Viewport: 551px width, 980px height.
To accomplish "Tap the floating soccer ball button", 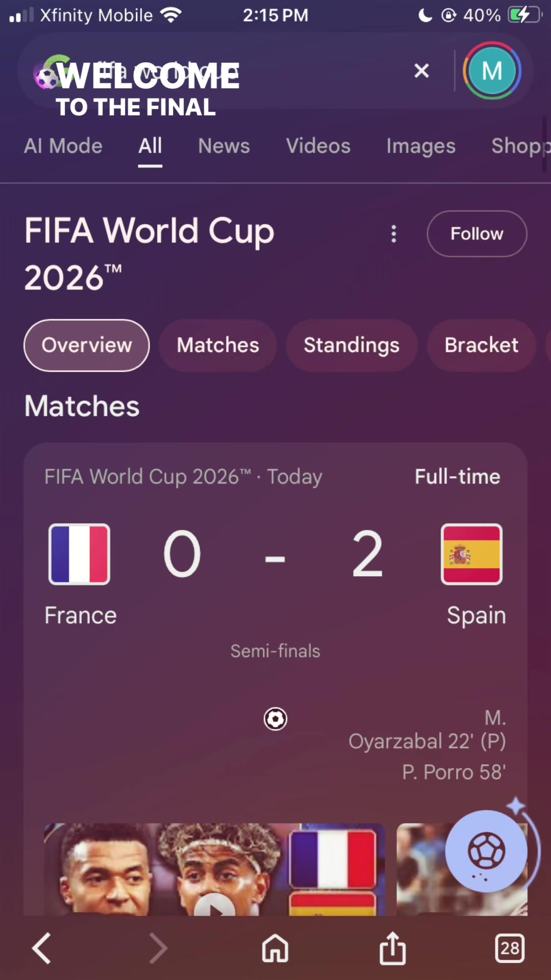I will (486, 851).
